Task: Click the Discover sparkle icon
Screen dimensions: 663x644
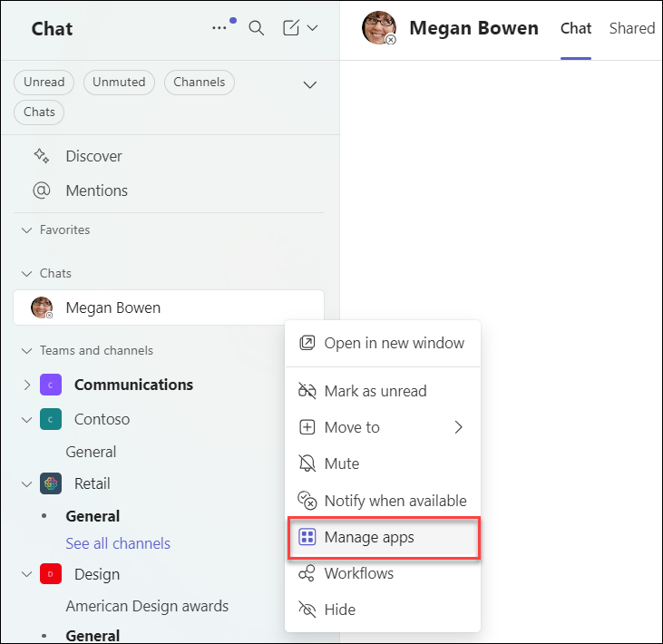Action: click(42, 156)
